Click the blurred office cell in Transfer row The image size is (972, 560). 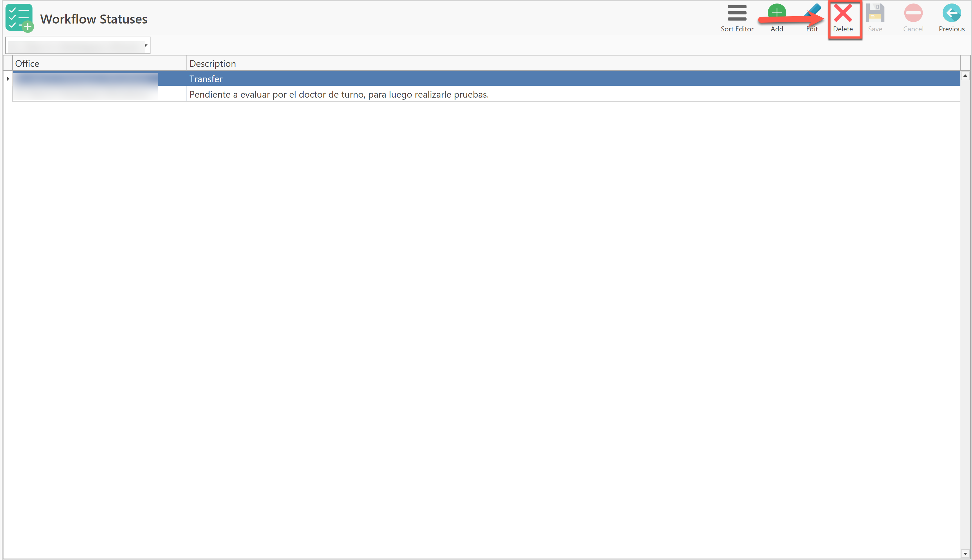[85, 79]
